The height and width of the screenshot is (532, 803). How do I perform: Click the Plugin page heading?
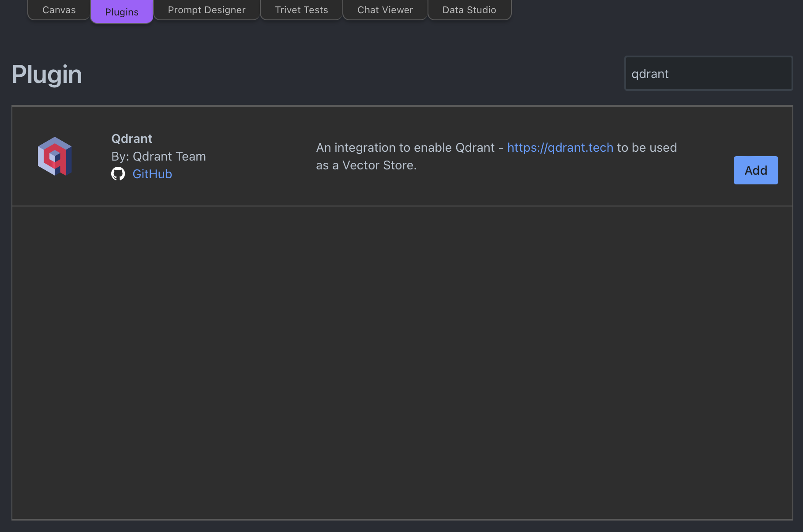[x=47, y=74]
